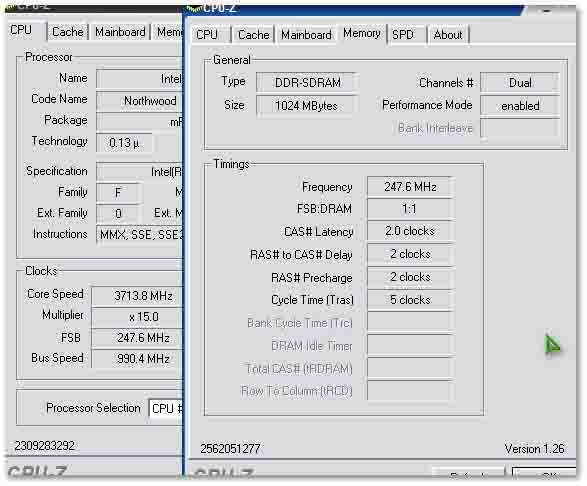This screenshot has height=486, width=587.
Task: Switch to the Cache tab in the right window
Action: pyautogui.click(x=253, y=35)
